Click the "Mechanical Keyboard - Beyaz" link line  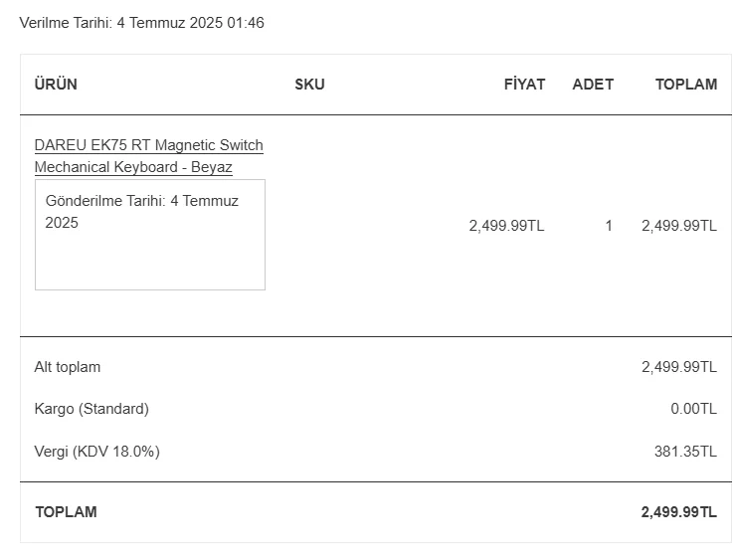click(x=133, y=167)
